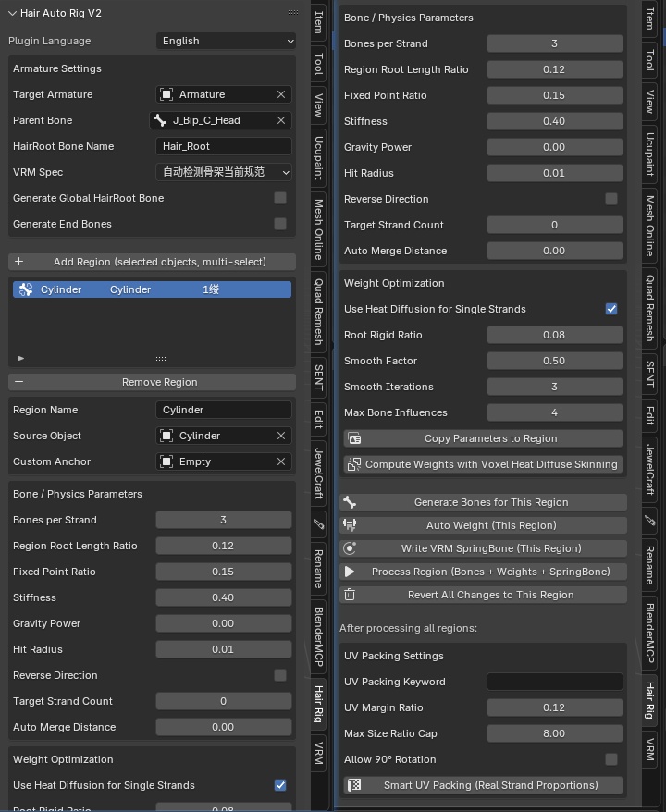Image resolution: width=666 pixels, height=812 pixels.
Task: Collapse the Hair Auto Rig V2 panel
Action: 12,14
